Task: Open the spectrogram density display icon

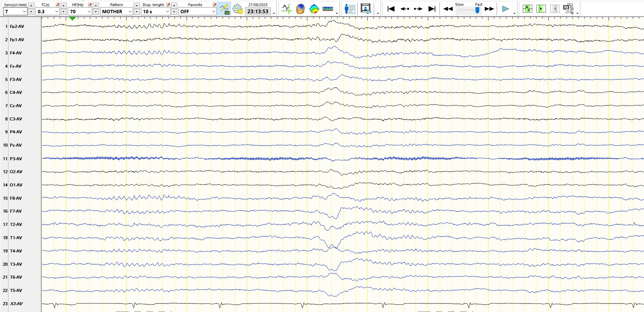Action: click(328, 9)
